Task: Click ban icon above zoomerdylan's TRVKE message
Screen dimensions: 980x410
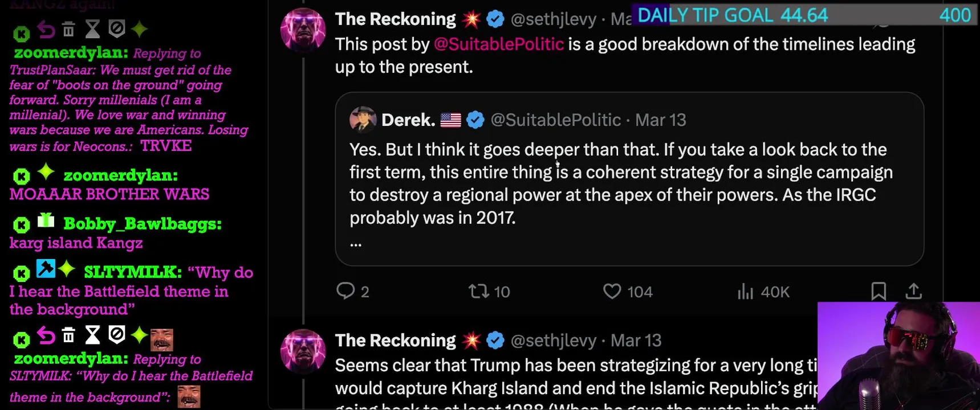Action: tap(116, 28)
